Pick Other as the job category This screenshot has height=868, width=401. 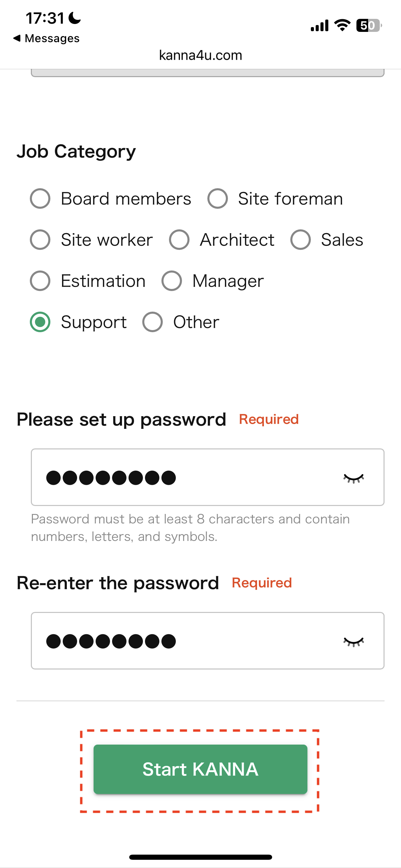pos(153,322)
